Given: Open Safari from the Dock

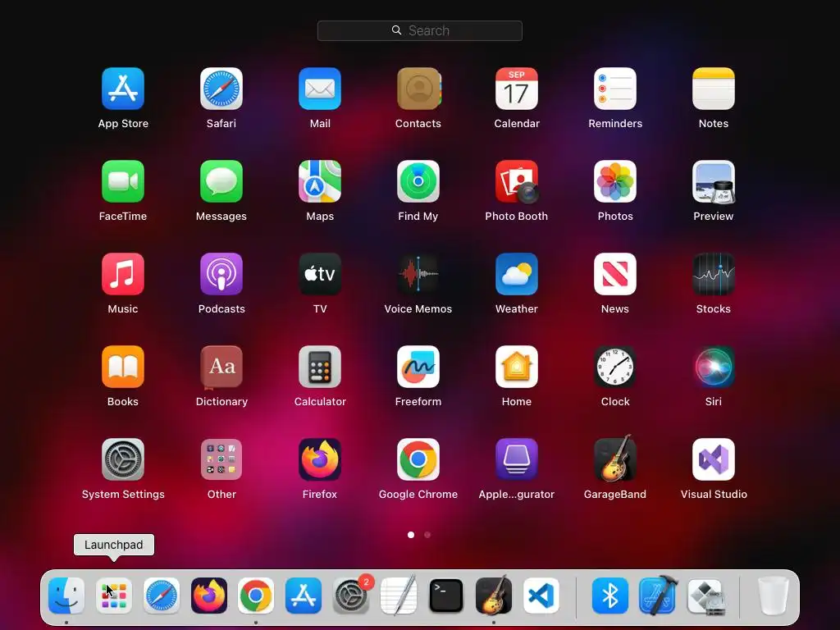Looking at the screenshot, I should [x=162, y=596].
